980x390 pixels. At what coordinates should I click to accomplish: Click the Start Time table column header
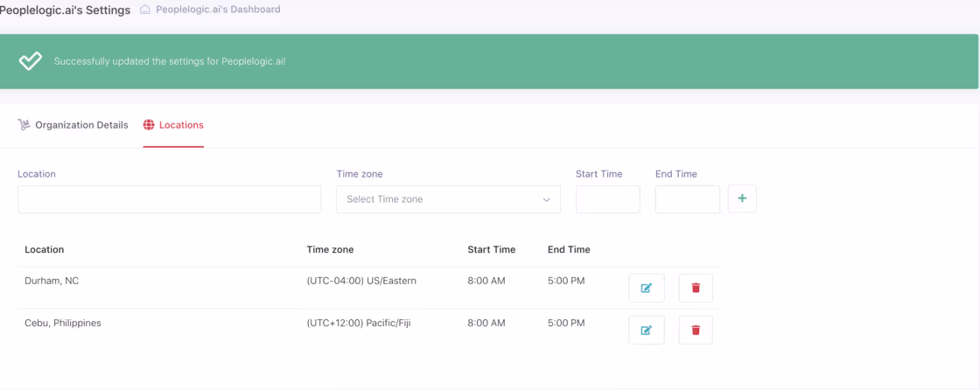coord(491,249)
